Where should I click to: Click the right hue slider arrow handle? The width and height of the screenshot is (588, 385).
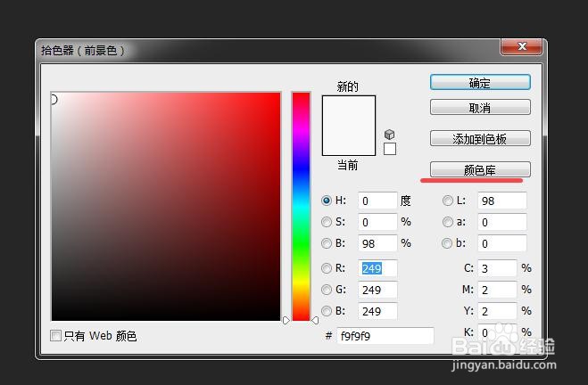point(315,320)
